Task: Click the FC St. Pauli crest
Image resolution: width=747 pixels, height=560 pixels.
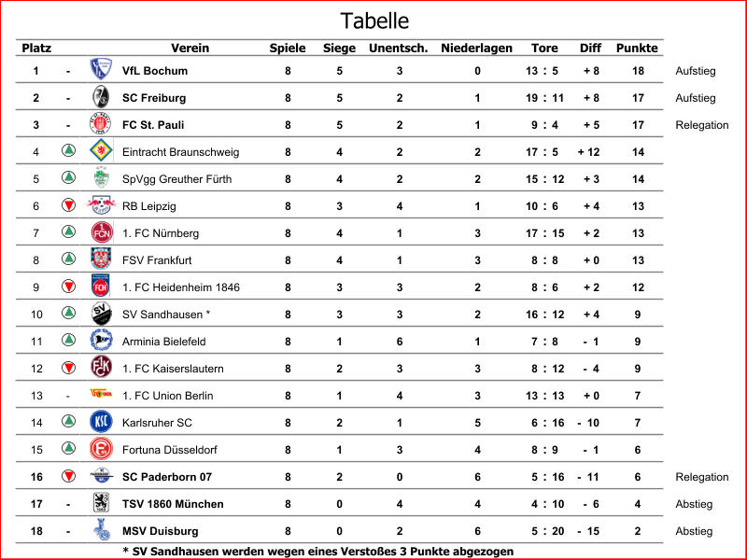Action: (101, 124)
